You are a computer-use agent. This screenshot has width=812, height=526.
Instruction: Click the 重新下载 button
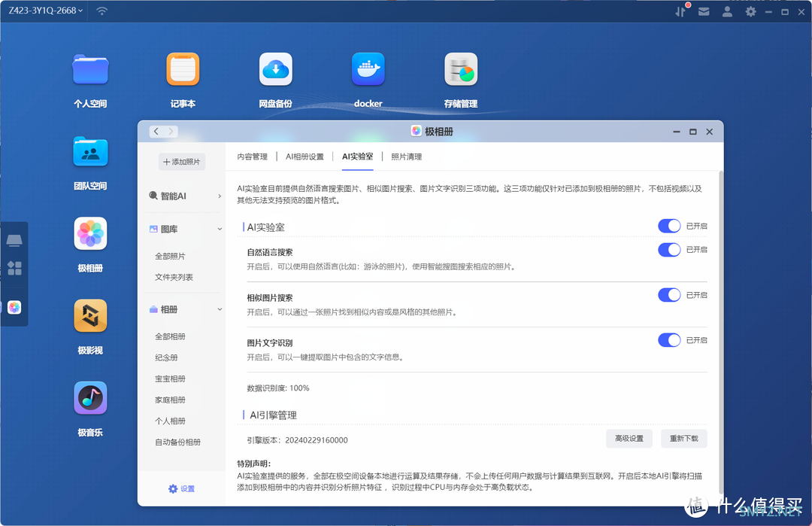click(683, 439)
